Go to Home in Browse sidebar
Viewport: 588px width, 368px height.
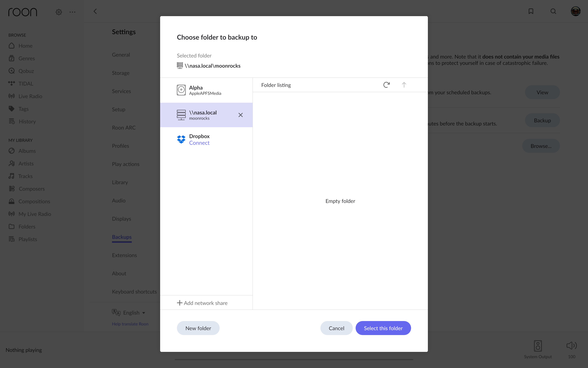(x=21, y=46)
